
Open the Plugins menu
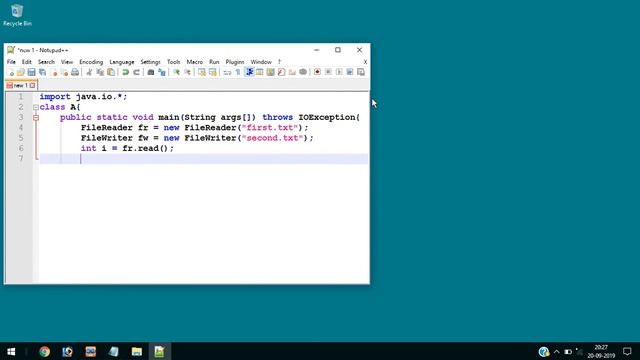click(235, 62)
